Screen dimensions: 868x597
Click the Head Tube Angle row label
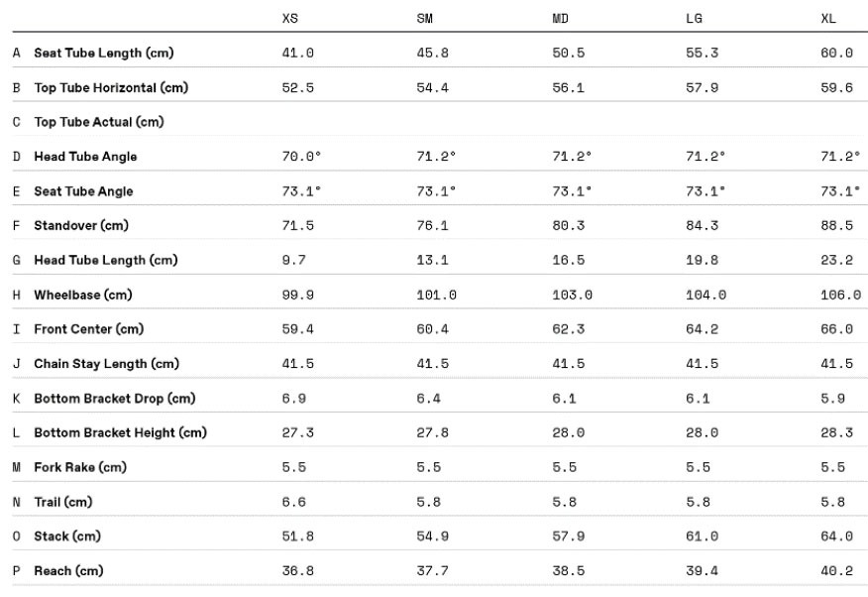point(85,157)
